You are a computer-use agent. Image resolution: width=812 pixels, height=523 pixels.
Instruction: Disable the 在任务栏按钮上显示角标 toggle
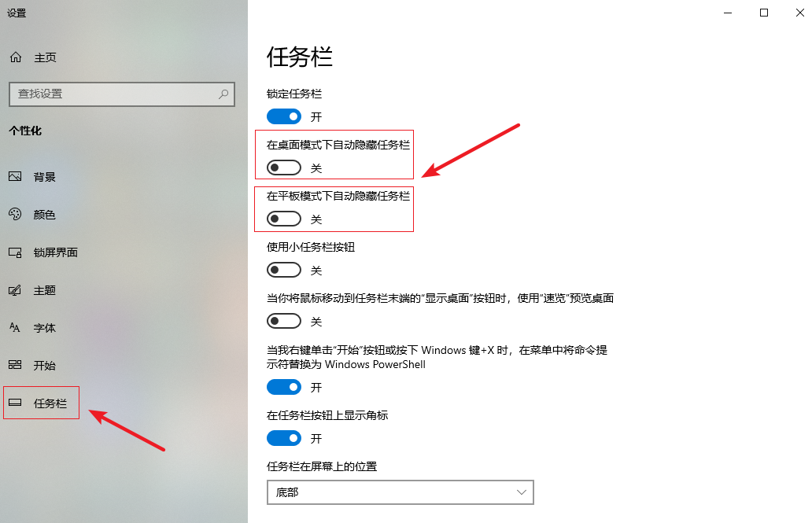[284, 439]
